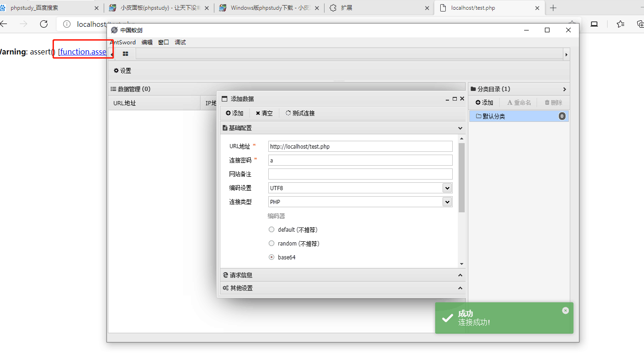This screenshot has height=360, width=644.
Task: Click 重命名 in category toolbar
Action: (519, 102)
